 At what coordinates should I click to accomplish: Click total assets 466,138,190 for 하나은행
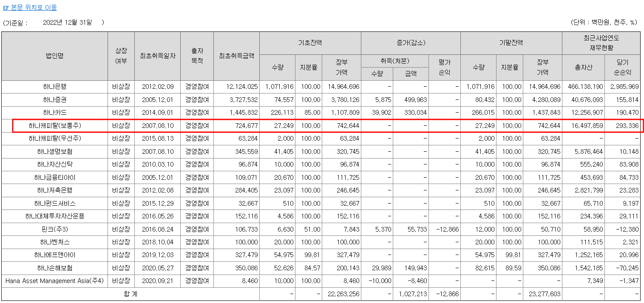pyautogui.click(x=585, y=87)
